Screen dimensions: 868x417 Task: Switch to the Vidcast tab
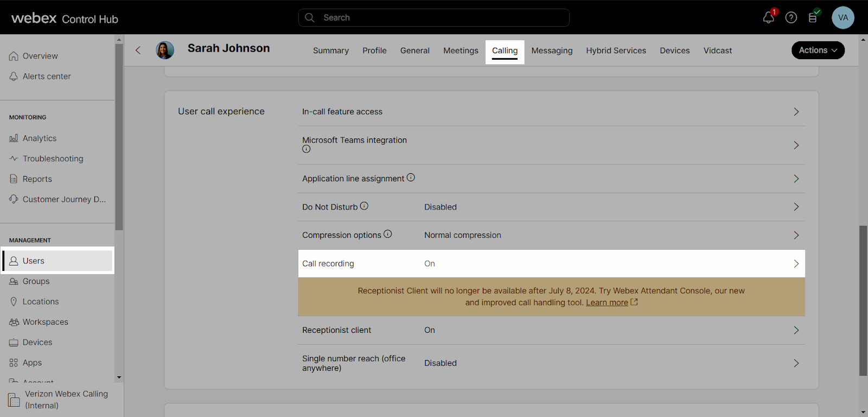(x=718, y=50)
